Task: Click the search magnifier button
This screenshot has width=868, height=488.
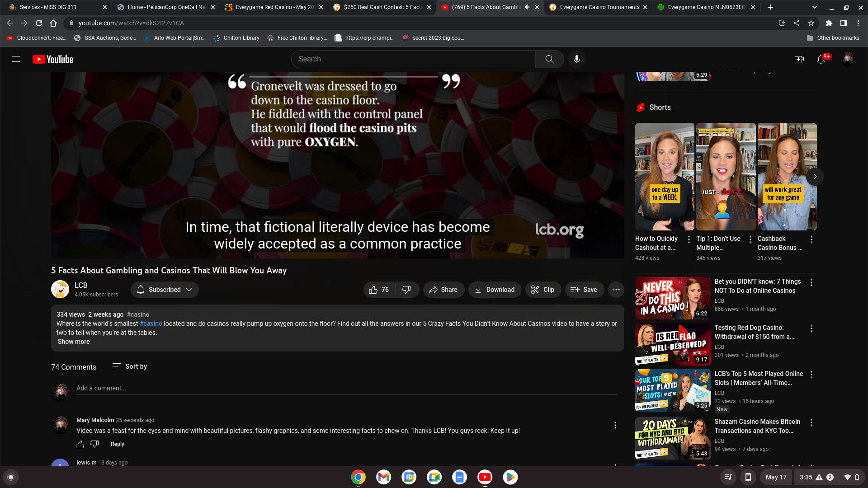Action: coord(549,59)
